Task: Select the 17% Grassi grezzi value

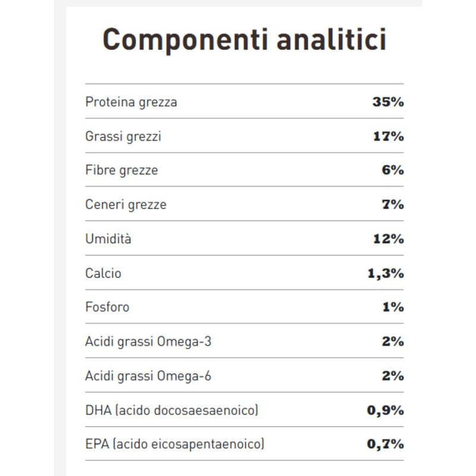Action: click(388, 136)
